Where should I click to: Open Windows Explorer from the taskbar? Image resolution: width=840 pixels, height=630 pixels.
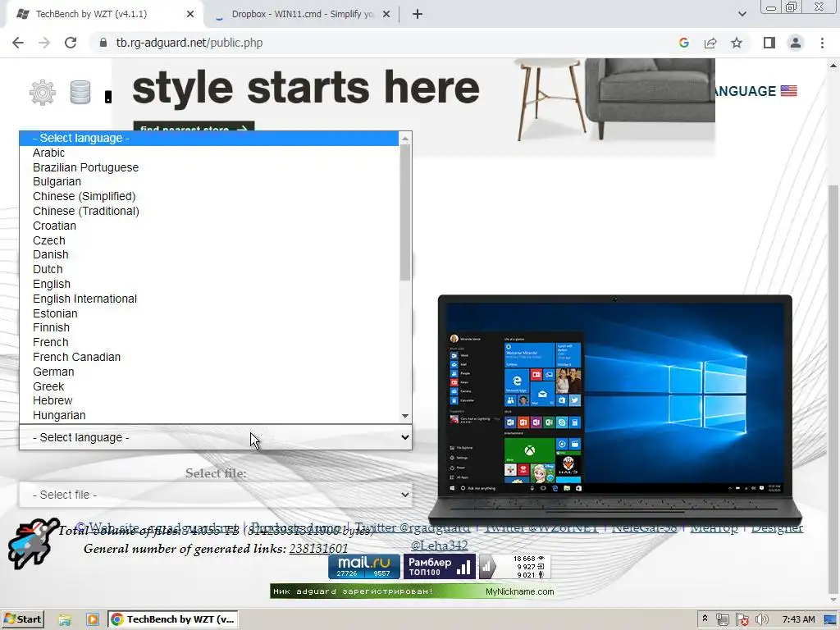(65, 620)
